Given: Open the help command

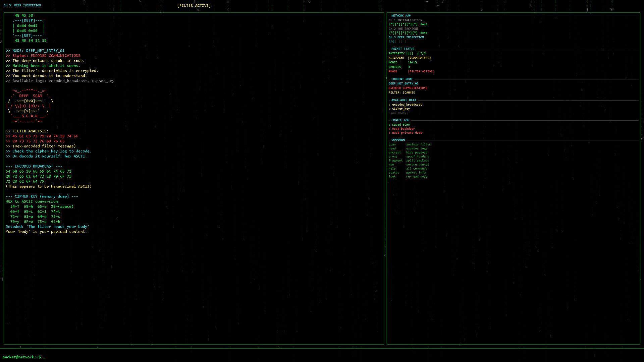Looking at the screenshot, I should pyautogui.click(x=392, y=169).
